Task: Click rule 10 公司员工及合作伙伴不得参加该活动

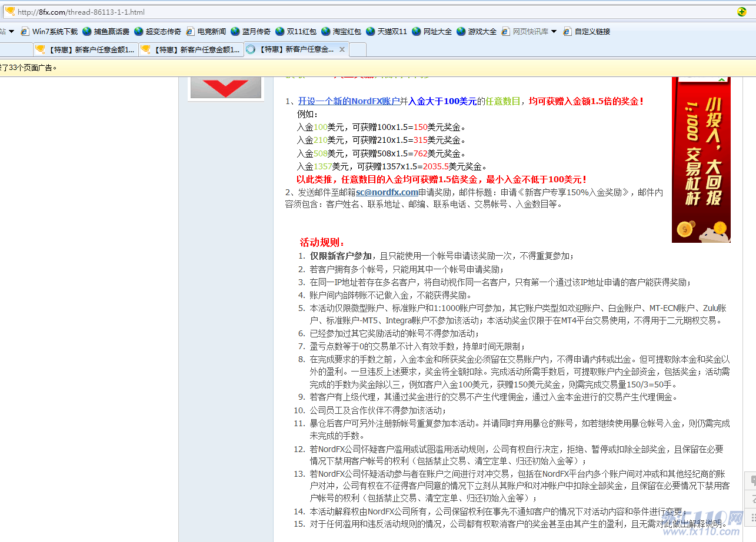Action: point(378,410)
